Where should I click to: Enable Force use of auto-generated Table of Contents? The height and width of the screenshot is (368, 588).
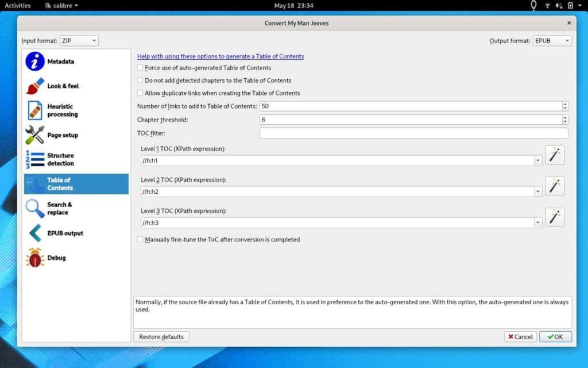(x=140, y=68)
